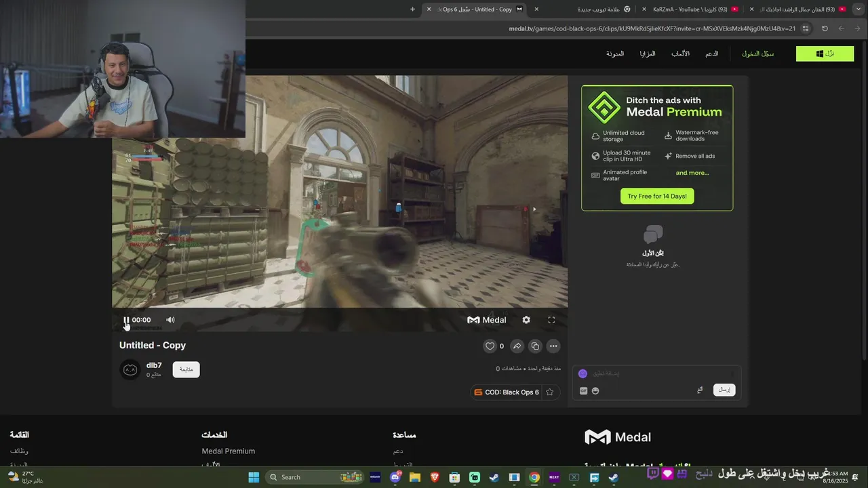Open the وظائف footer link
868x488 pixels.
click(x=19, y=451)
